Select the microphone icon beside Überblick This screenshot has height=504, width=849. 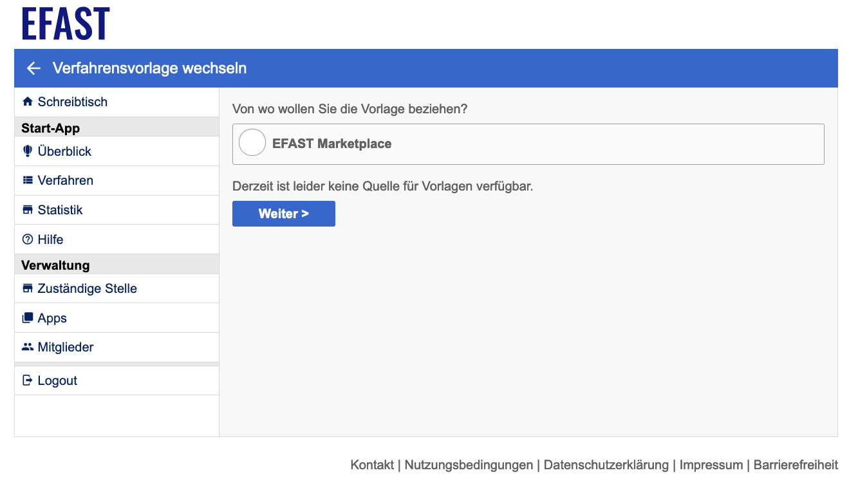tap(28, 151)
